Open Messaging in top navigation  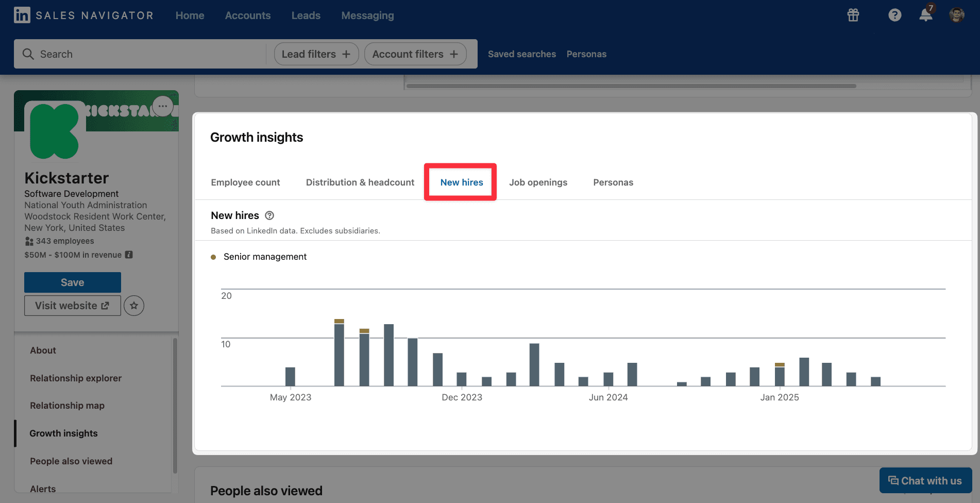pyautogui.click(x=367, y=15)
